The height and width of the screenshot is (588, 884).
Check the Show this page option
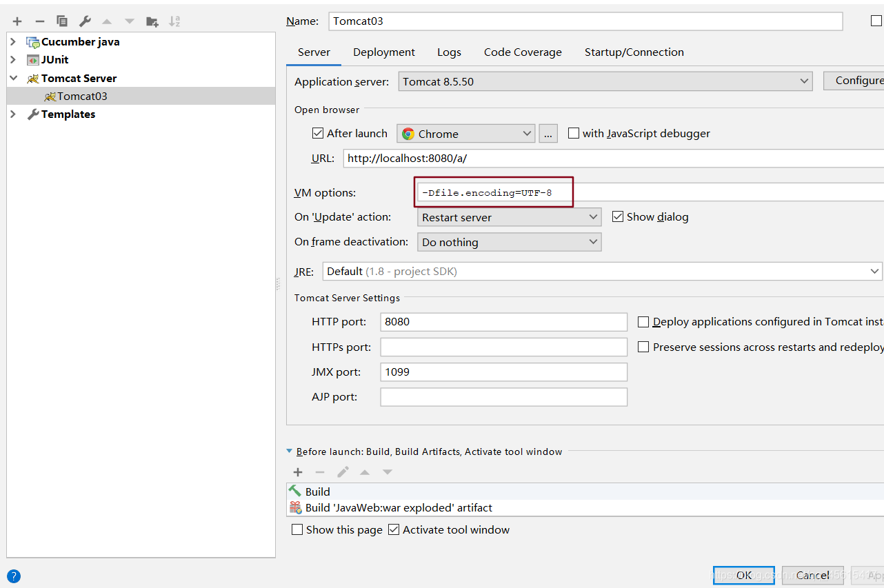coord(297,529)
